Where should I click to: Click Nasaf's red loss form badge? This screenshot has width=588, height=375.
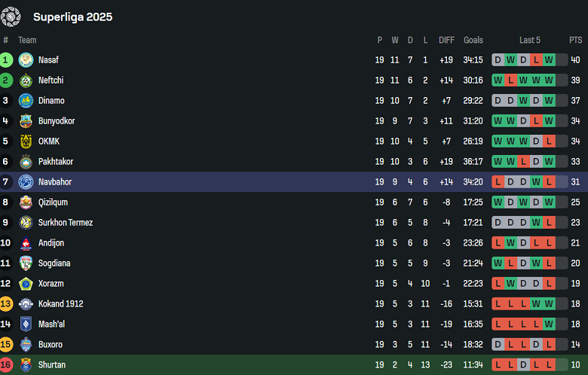click(x=536, y=60)
